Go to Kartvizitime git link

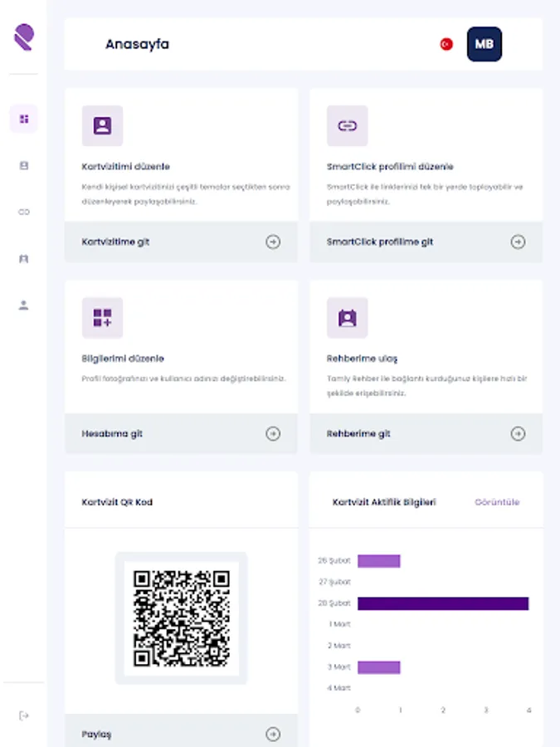pos(115,242)
